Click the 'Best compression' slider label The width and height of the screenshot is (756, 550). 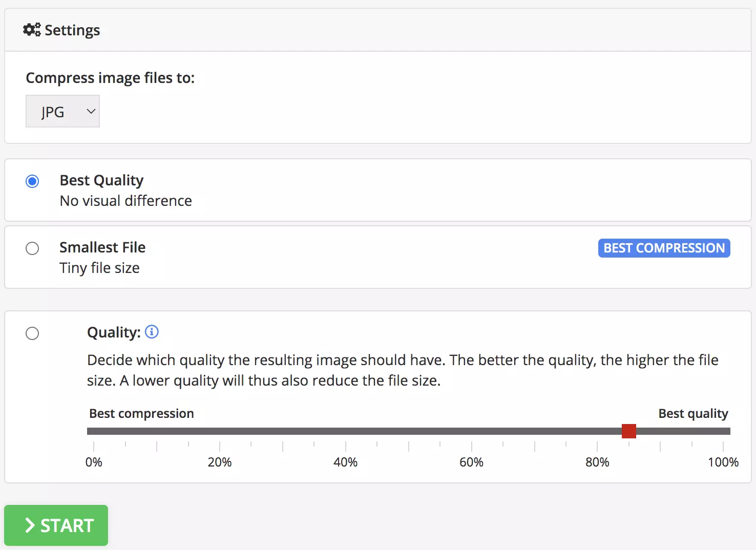coord(141,413)
